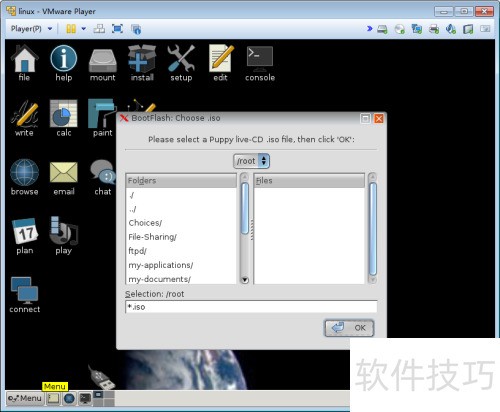500x412 pixels.
Task: Open the file desktop icon
Action: pos(24,63)
